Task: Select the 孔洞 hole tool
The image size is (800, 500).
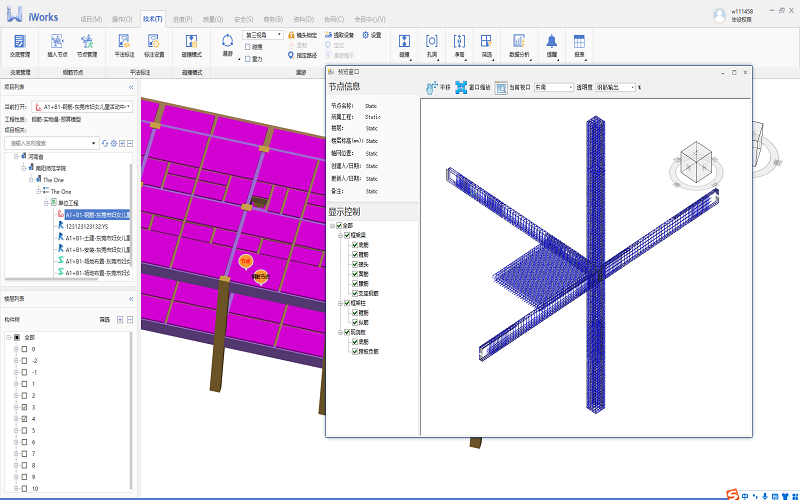Action: click(x=432, y=45)
